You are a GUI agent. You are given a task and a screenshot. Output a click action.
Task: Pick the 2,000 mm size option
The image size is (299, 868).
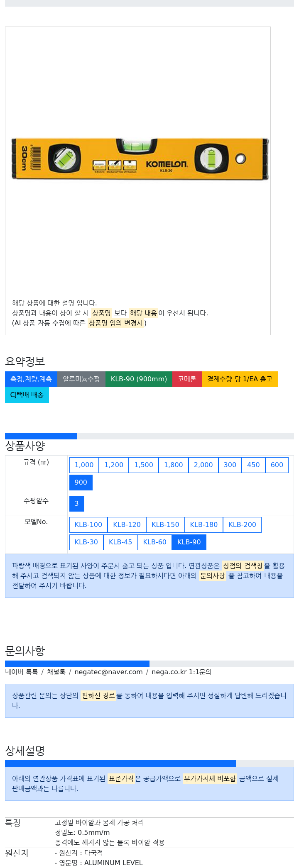point(203,465)
